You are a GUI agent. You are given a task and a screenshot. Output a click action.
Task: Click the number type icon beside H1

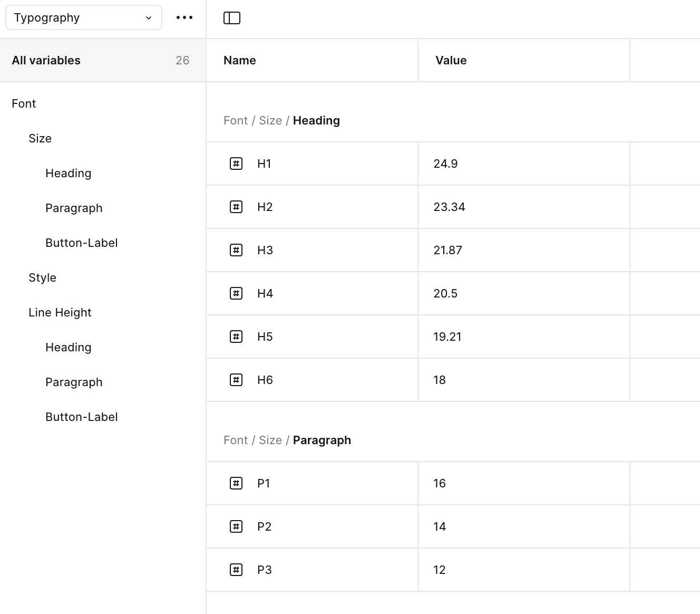coord(236,164)
